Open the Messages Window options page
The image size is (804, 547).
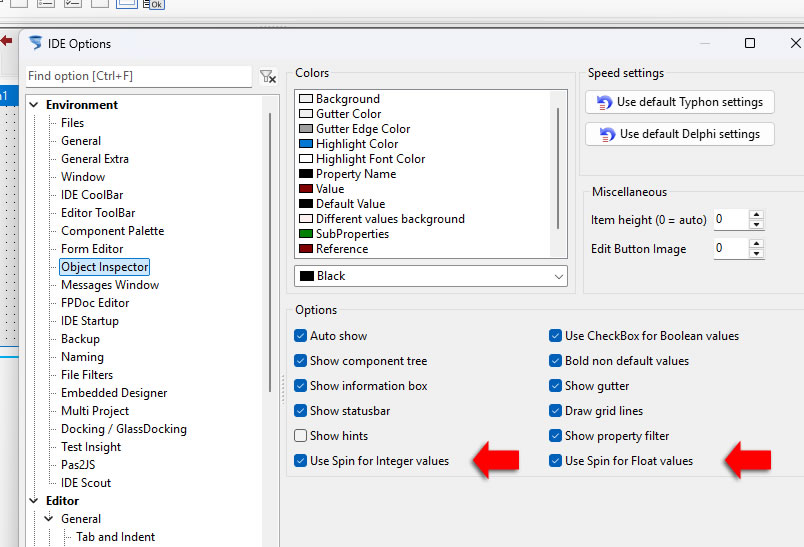tap(110, 285)
